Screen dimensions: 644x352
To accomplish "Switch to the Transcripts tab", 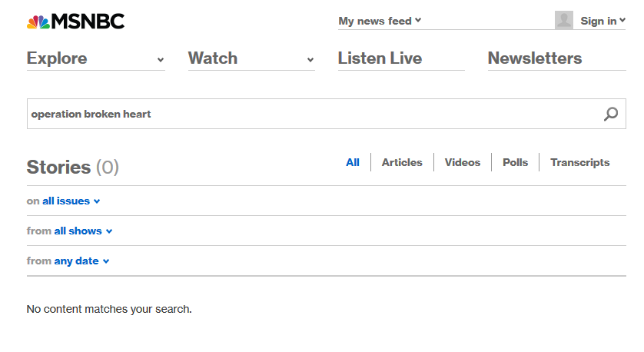I will [x=580, y=163].
